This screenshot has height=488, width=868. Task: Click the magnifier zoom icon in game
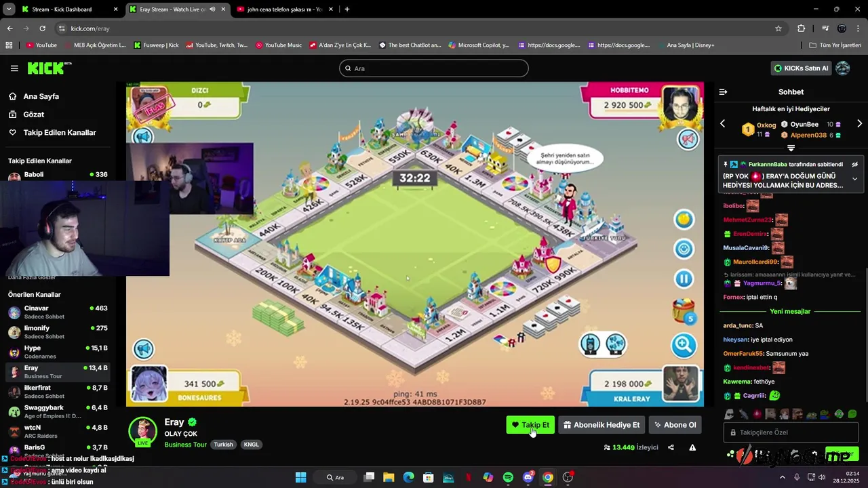[684, 345]
